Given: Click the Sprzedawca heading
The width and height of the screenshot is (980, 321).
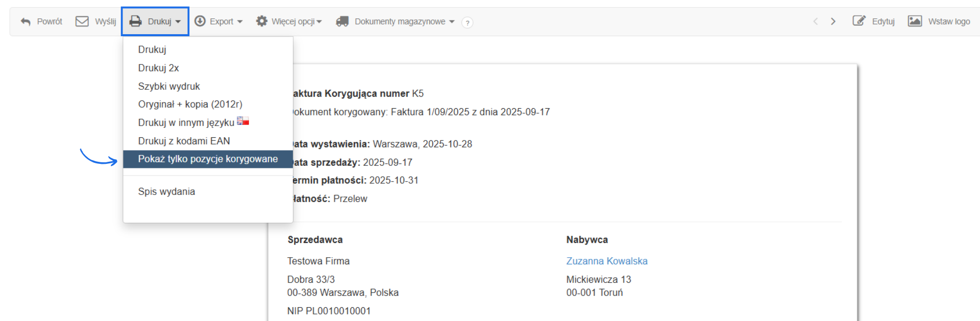Looking at the screenshot, I should 315,239.
